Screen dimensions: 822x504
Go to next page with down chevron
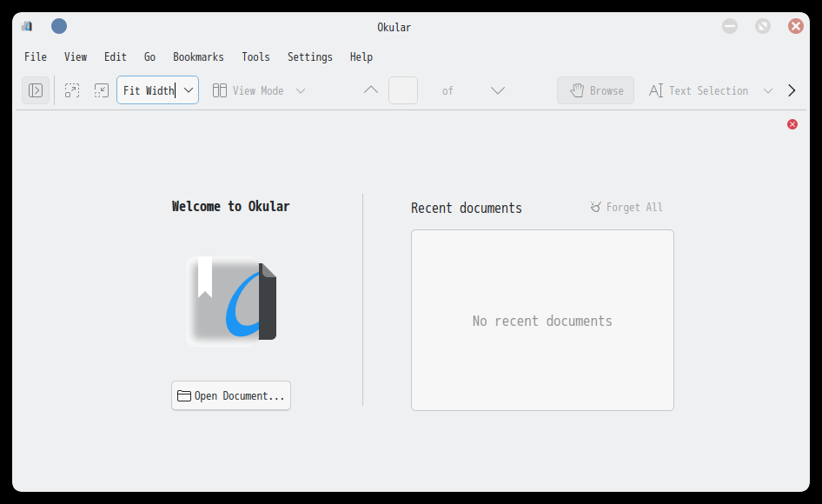[x=498, y=90]
